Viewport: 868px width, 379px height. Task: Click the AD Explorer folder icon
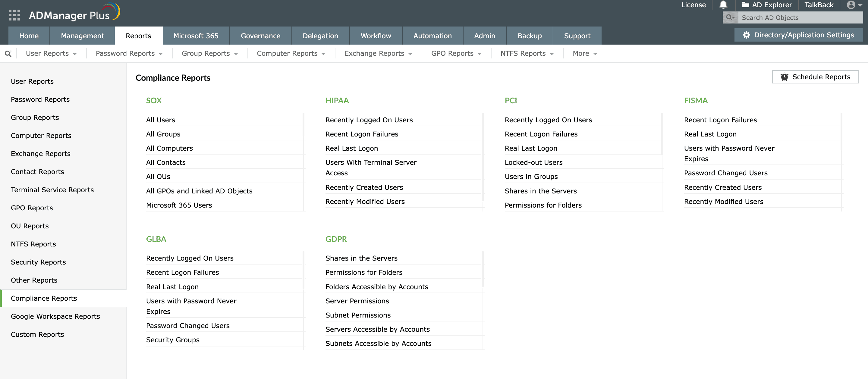coord(745,5)
